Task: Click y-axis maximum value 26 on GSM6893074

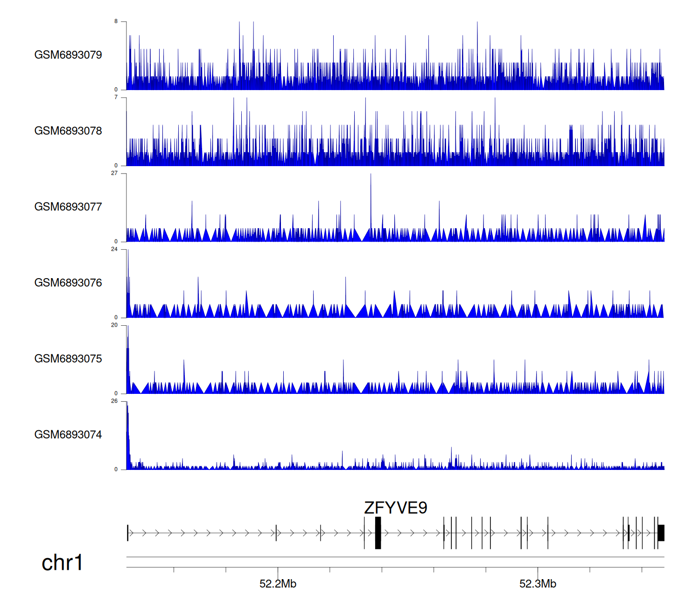Action: [x=114, y=401]
